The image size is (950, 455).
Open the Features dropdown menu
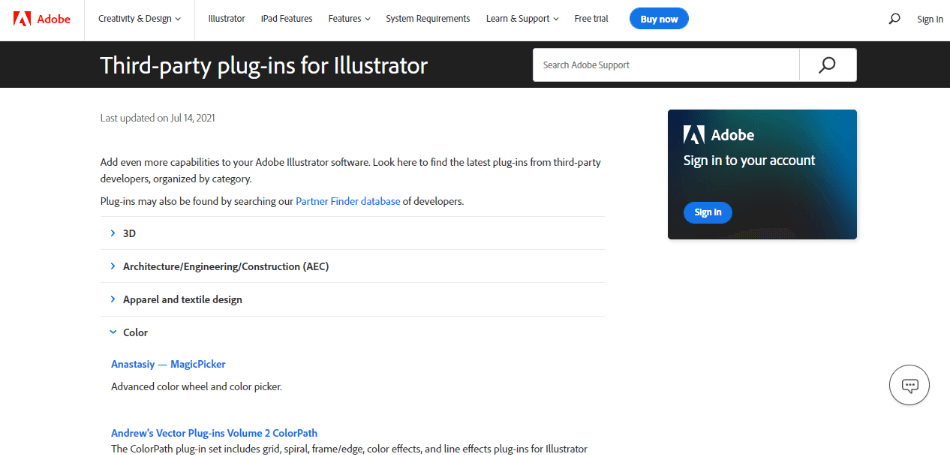click(349, 19)
